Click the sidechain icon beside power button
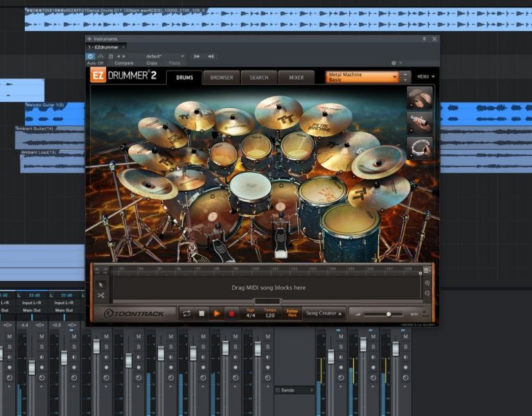Screen dimensions: 532x416 click(100, 56)
